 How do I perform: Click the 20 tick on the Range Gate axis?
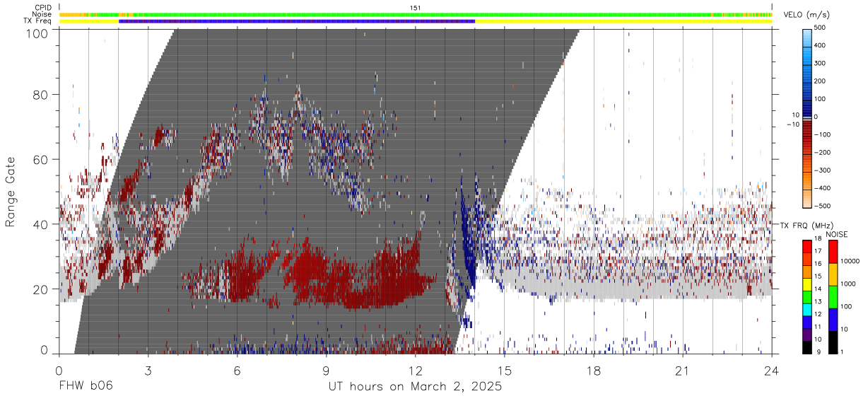point(40,289)
